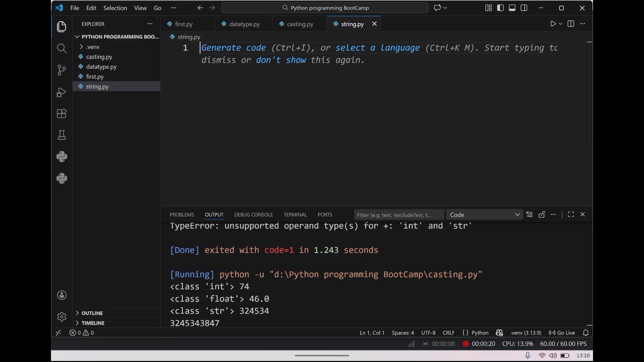Open the second Python activity bar icon
The image size is (644, 362).
(62, 178)
